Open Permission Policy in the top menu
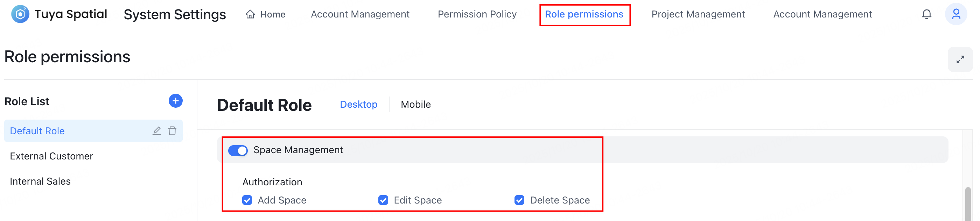The image size is (980, 221). coord(477,14)
